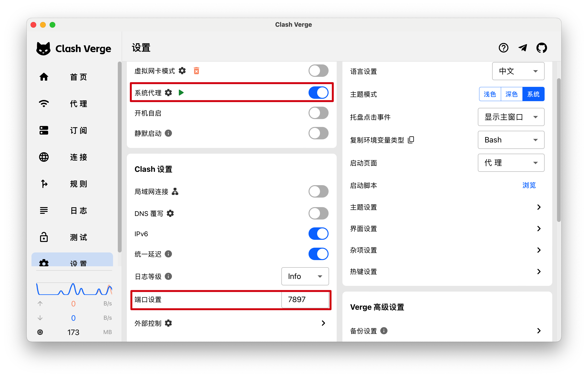Expand the 主题设置 chevron row

538,207
